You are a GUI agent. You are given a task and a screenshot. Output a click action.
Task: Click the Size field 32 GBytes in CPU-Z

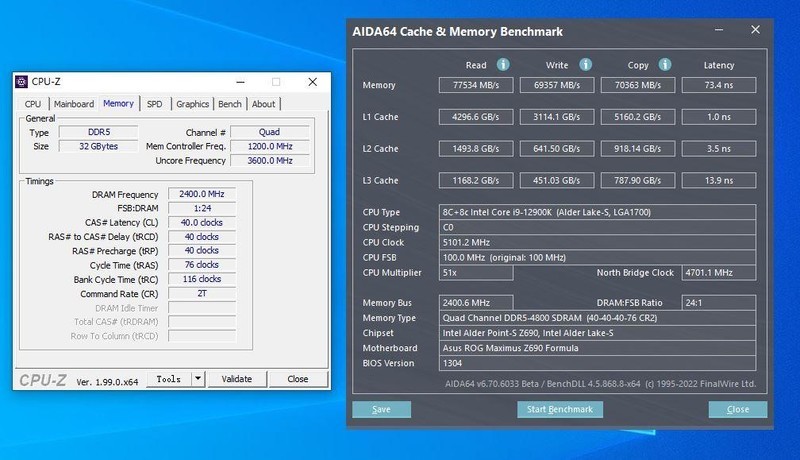click(x=98, y=146)
